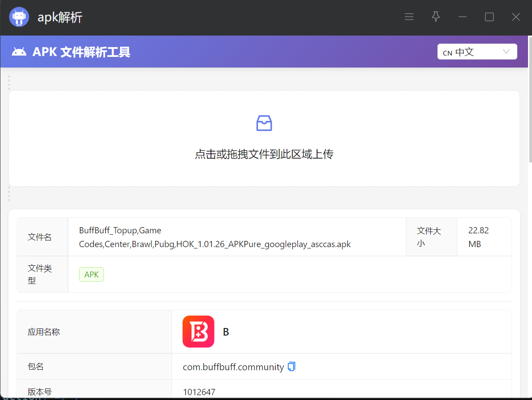Close the apk解析 window
This screenshot has height=400, width=532.
point(516,17)
